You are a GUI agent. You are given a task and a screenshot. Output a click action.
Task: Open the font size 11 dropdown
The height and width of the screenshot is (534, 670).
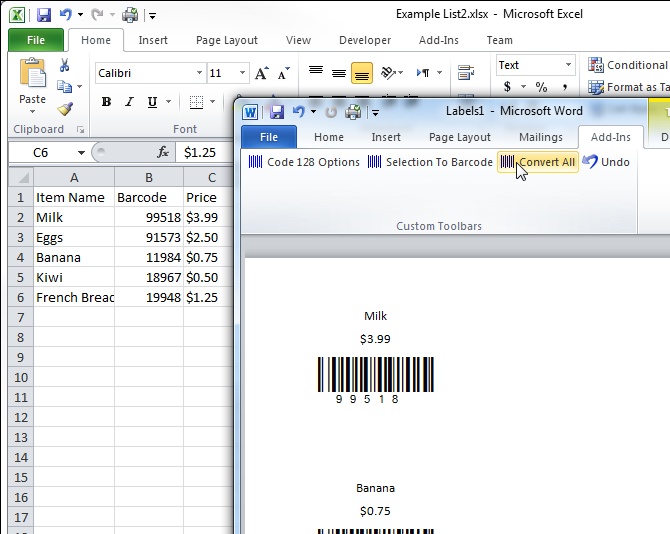pos(242,73)
